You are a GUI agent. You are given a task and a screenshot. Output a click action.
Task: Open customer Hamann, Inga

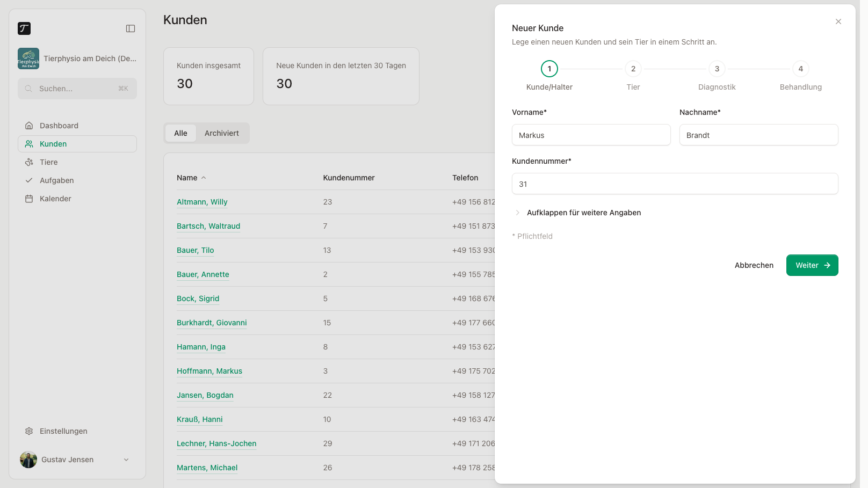(x=201, y=347)
